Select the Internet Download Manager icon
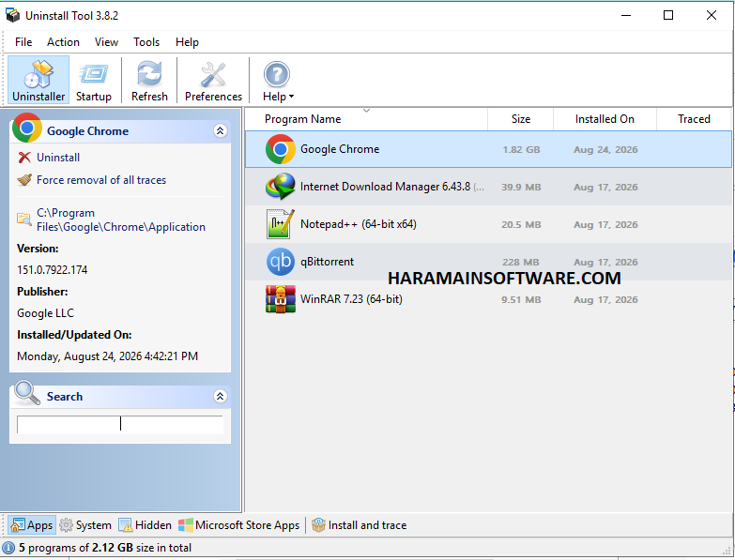 pyautogui.click(x=281, y=187)
